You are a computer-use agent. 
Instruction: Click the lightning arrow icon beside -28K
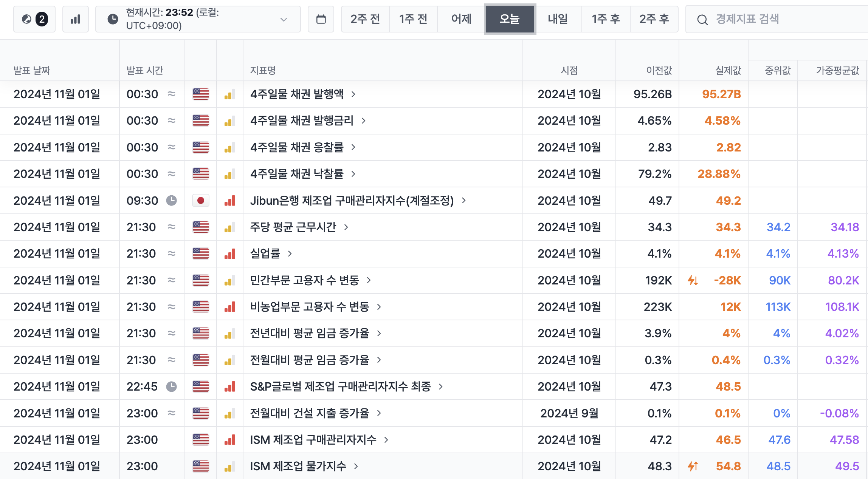pyautogui.click(x=693, y=280)
